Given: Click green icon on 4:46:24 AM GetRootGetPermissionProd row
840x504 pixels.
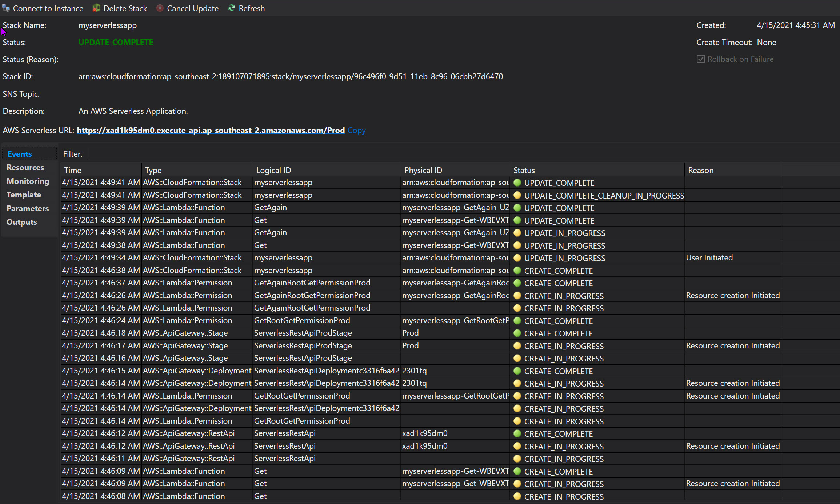Looking at the screenshot, I should (517, 321).
